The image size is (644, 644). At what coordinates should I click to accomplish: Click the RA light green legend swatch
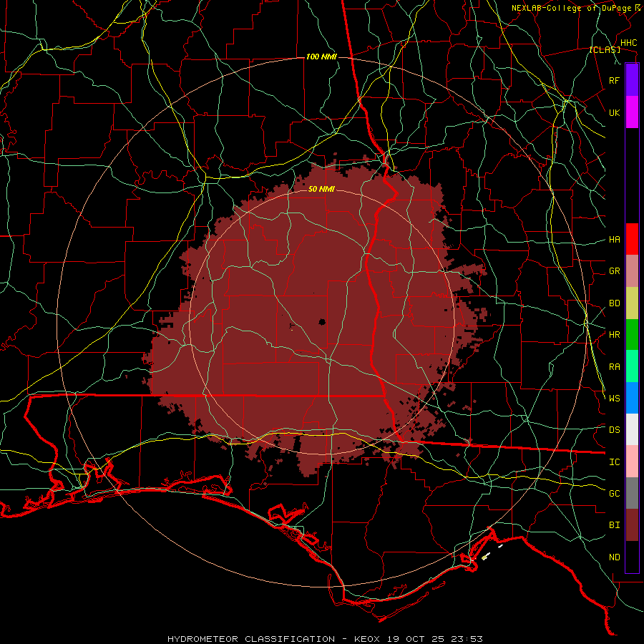[632, 366]
